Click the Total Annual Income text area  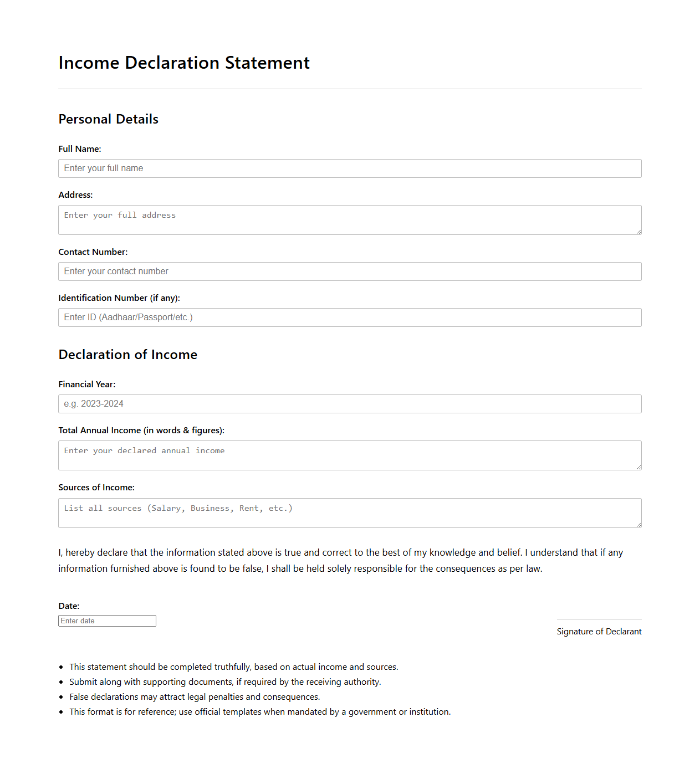pos(349,455)
